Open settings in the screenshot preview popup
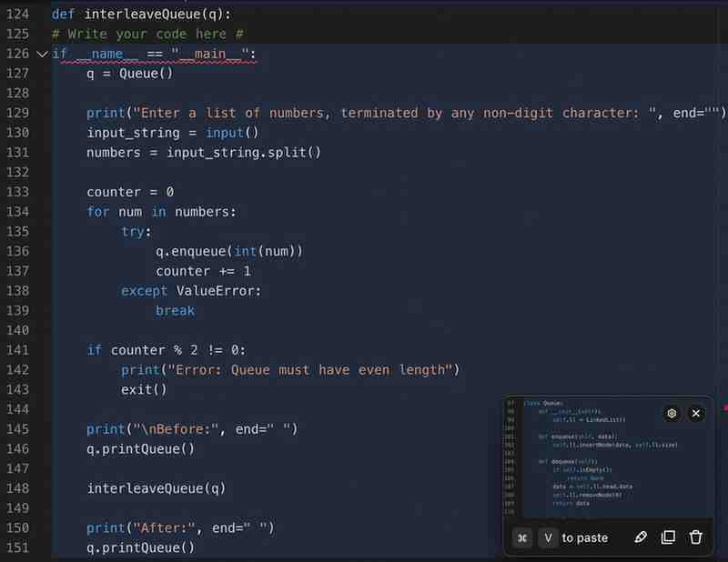The height and width of the screenshot is (562, 728). [672, 413]
